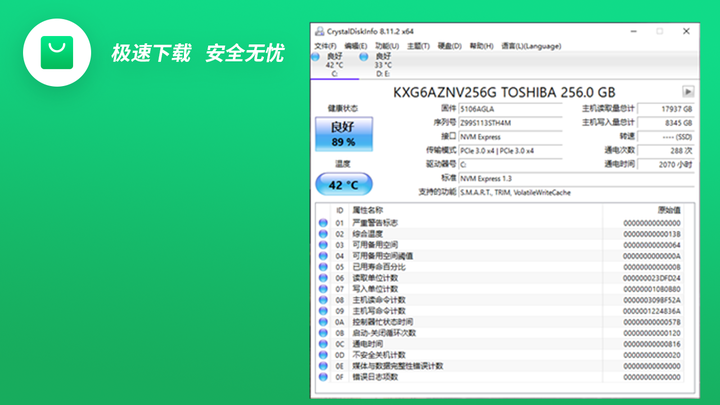720x405 pixels.
Task: Click the status circle for attribute 09
Action: pos(323,311)
